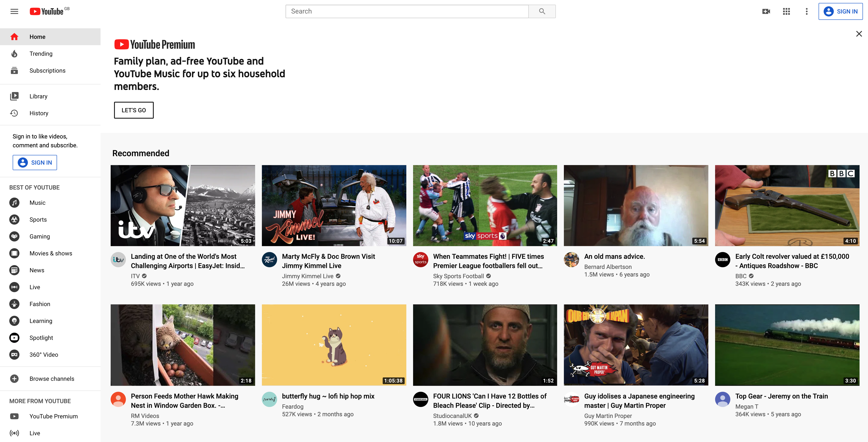Click the Trending flame icon

coord(14,54)
